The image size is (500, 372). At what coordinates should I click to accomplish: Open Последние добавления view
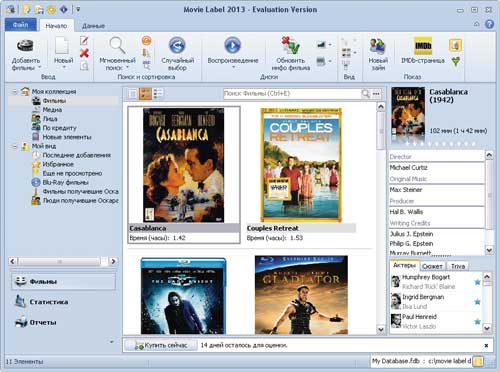(77, 155)
